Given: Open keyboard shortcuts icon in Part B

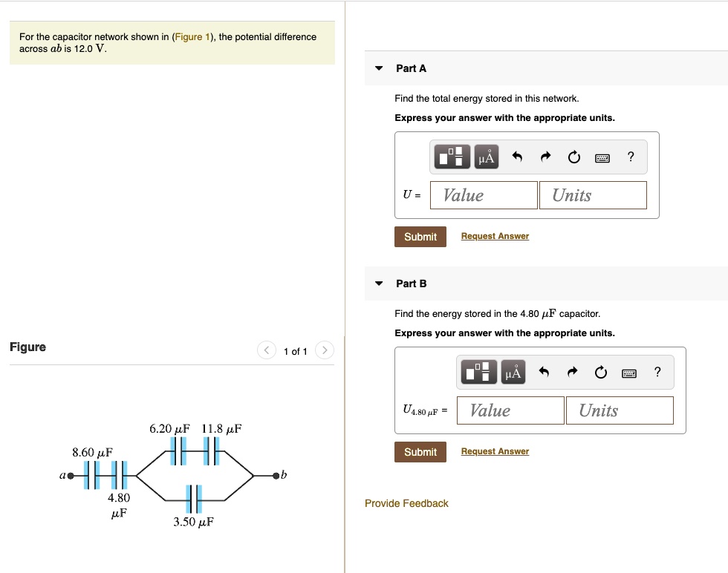Looking at the screenshot, I should (x=628, y=373).
